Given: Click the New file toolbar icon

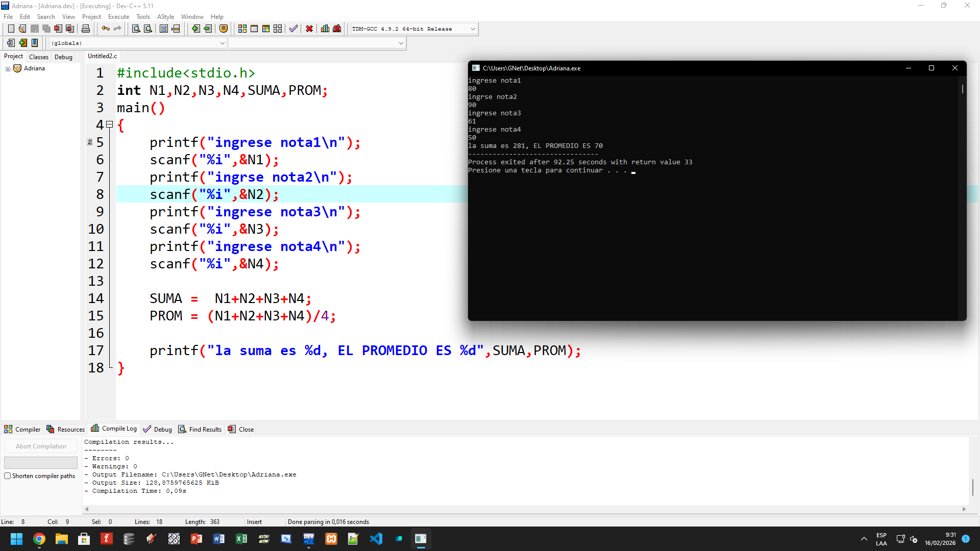Looking at the screenshot, I should point(11,29).
